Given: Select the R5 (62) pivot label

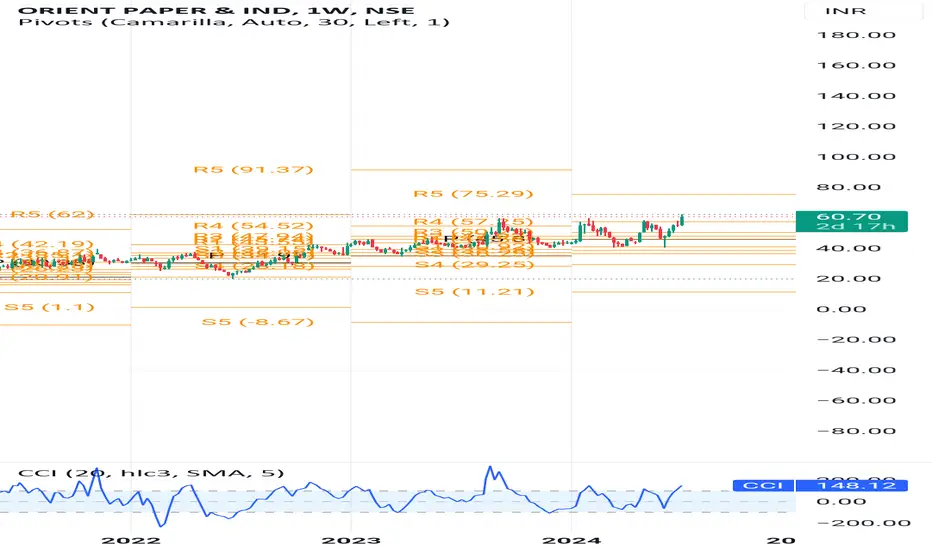Looking at the screenshot, I should pyautogui.click(x=52, y=214).
